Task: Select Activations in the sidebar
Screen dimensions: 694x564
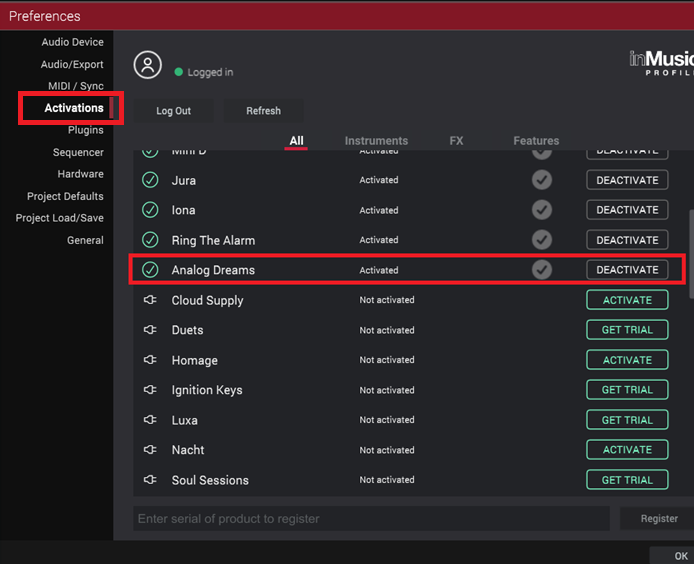Action: 74,108
